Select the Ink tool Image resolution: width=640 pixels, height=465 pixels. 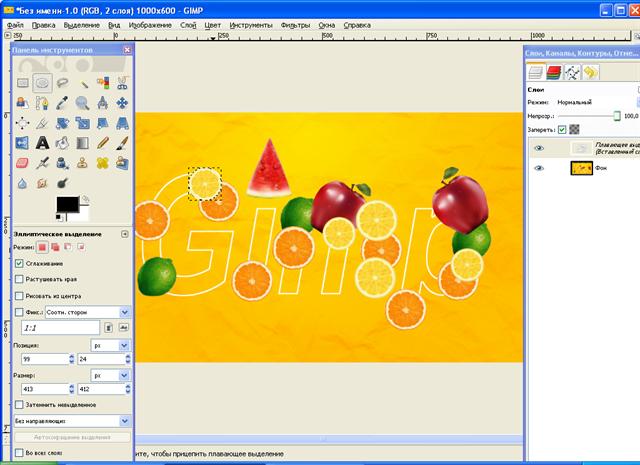point(62,163)
